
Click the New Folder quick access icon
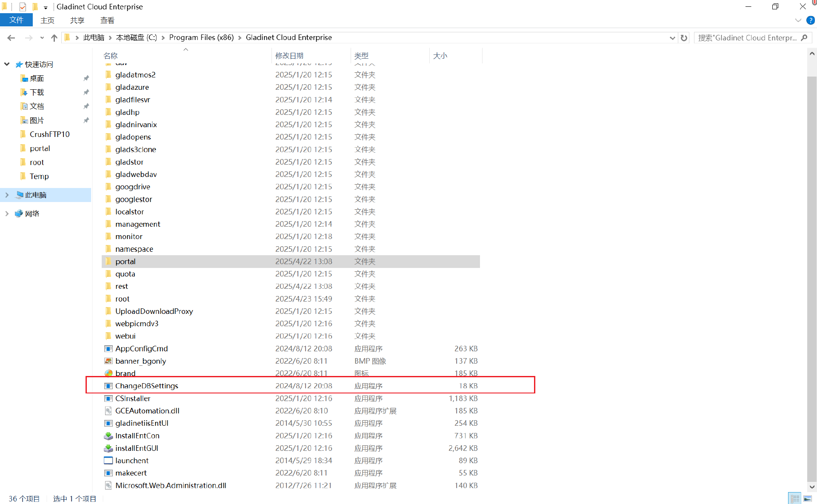pos(35,7)
